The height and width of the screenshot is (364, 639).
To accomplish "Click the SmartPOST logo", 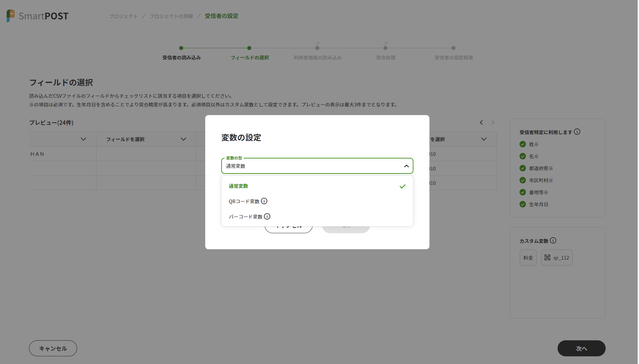I will click(x=37, y=16).
